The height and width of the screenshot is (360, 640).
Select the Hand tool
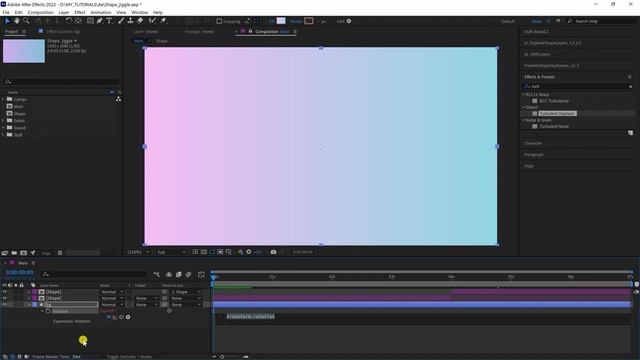click(17, 21)
